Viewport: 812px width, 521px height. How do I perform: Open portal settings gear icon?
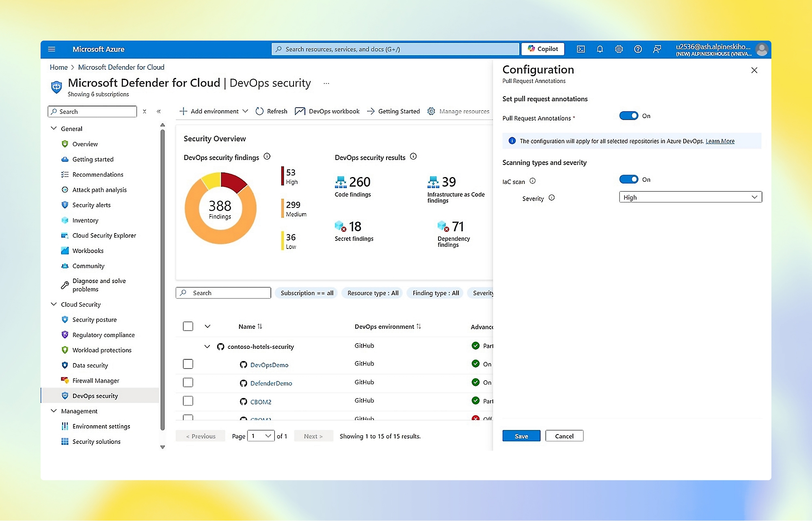click(619, 49)
